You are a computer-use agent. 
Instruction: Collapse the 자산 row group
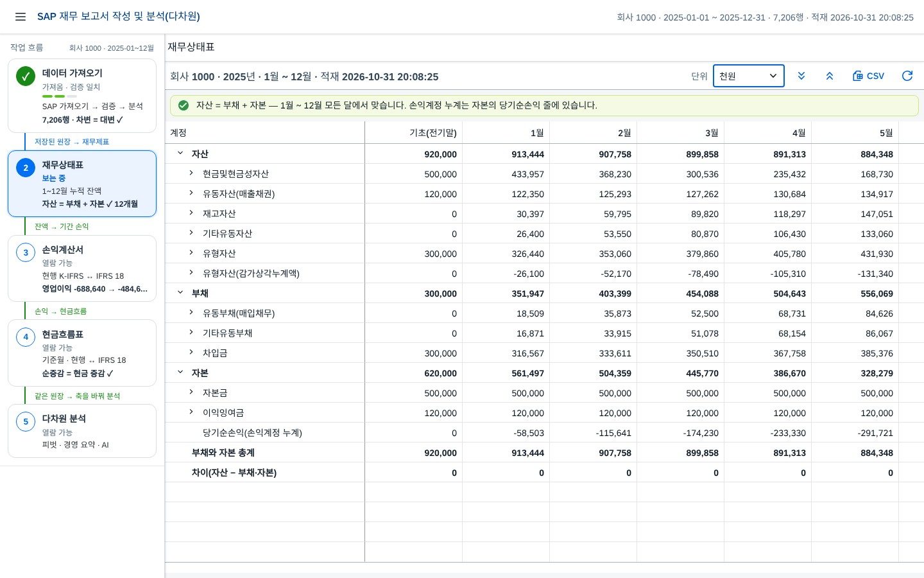click(180, 153)
